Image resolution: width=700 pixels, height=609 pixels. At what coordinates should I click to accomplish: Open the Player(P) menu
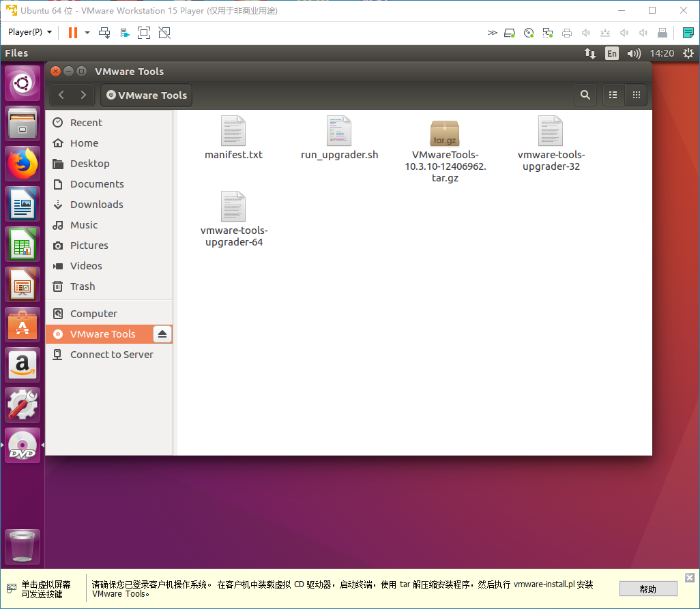point(29,32)
